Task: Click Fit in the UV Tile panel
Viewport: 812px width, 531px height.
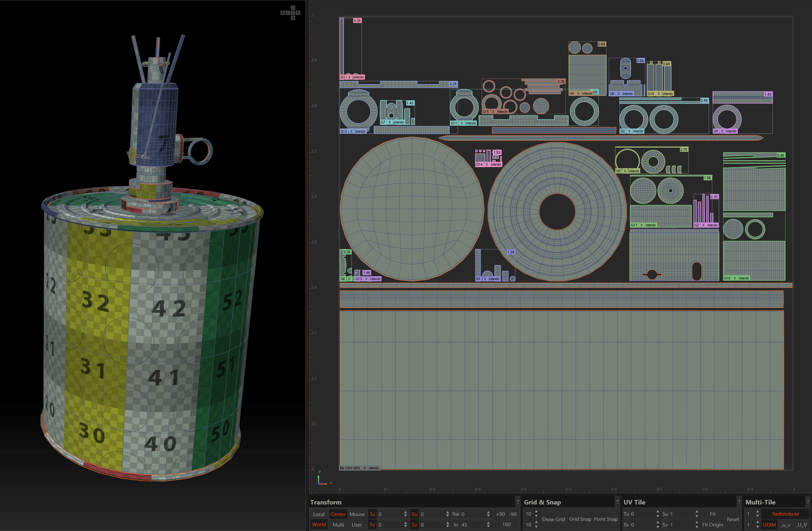Action: pos(713,514)
